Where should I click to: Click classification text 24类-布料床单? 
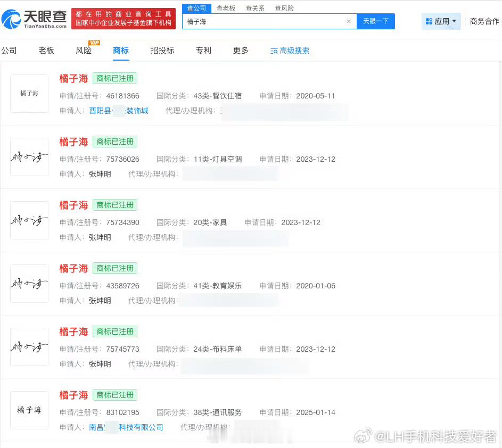(218, 349)
